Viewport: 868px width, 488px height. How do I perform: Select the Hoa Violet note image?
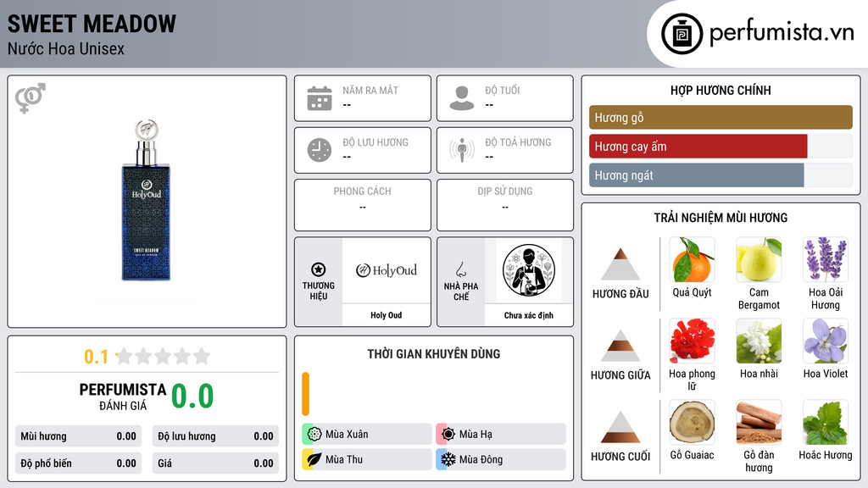[826, 341]
